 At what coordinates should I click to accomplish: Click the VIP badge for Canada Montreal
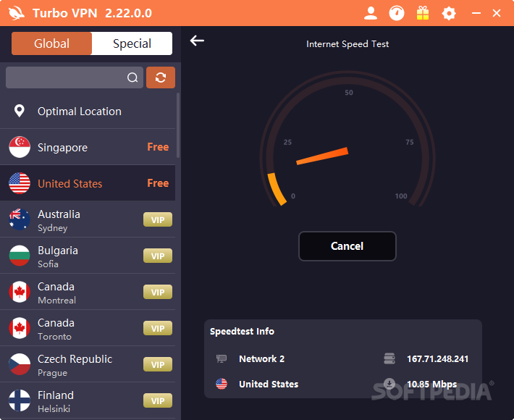[x=158, y=292]
